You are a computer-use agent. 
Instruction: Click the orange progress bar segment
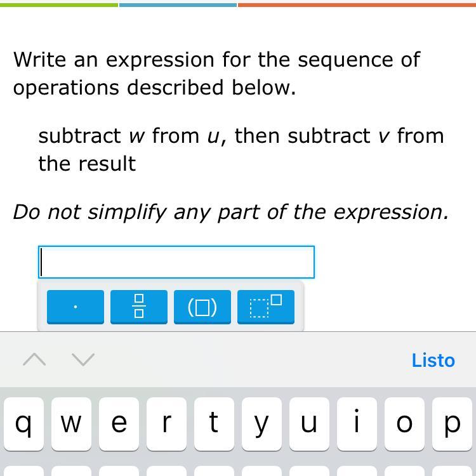(x=357, y=4)
